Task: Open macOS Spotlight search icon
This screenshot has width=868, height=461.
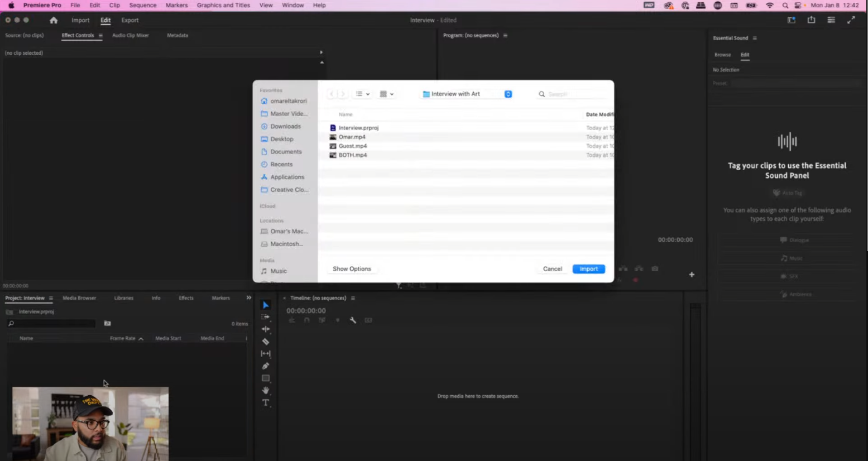Action: click(785, 6)
